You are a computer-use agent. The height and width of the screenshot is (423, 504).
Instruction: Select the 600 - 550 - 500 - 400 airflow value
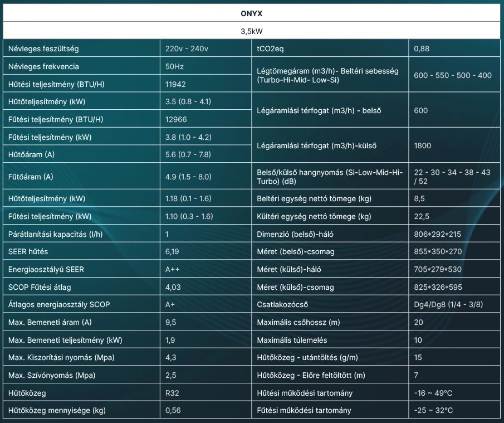(x=453, y=75)
